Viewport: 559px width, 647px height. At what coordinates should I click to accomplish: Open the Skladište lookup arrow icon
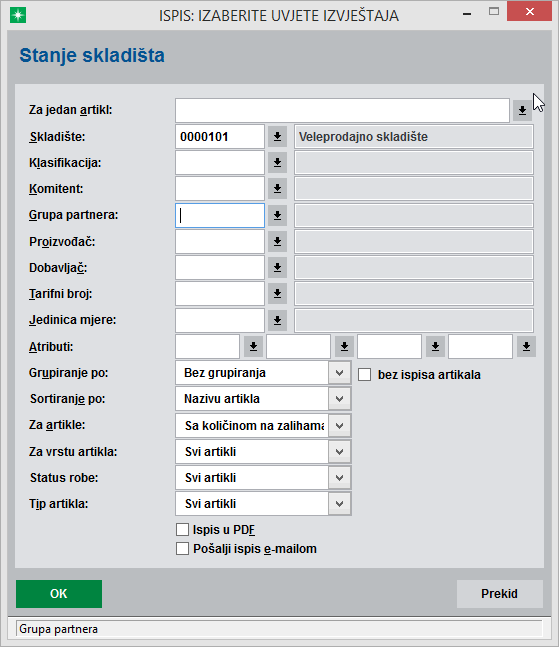tap(277, 137)
